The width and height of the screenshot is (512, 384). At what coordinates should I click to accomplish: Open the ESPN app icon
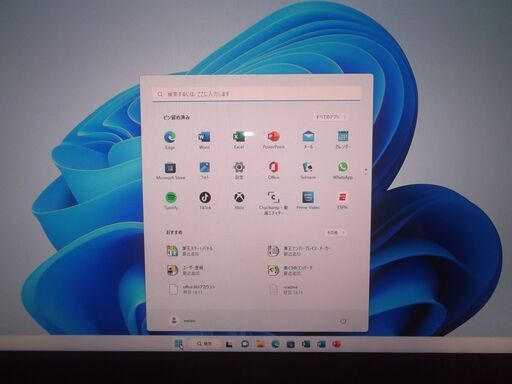pos(342,197)
